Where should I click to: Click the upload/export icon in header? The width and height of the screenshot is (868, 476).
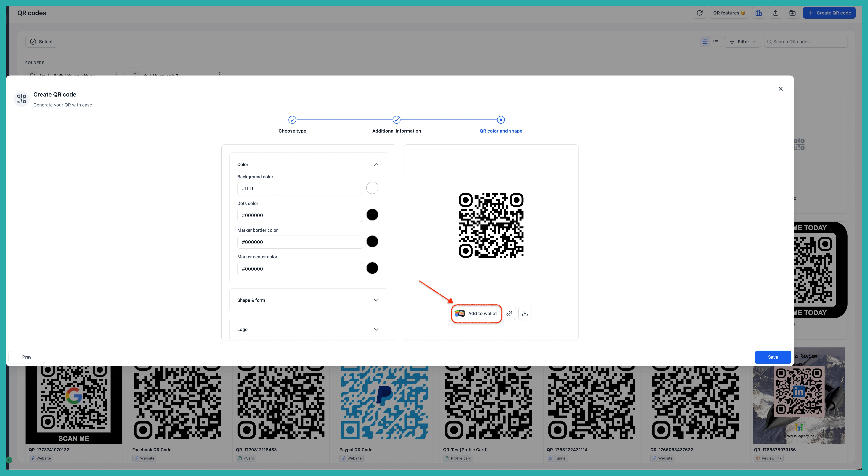(x=776, y=13)
